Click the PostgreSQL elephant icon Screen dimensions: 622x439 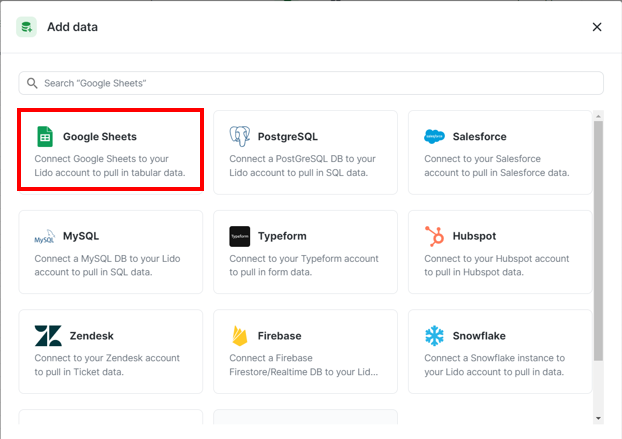coord(240,136)
